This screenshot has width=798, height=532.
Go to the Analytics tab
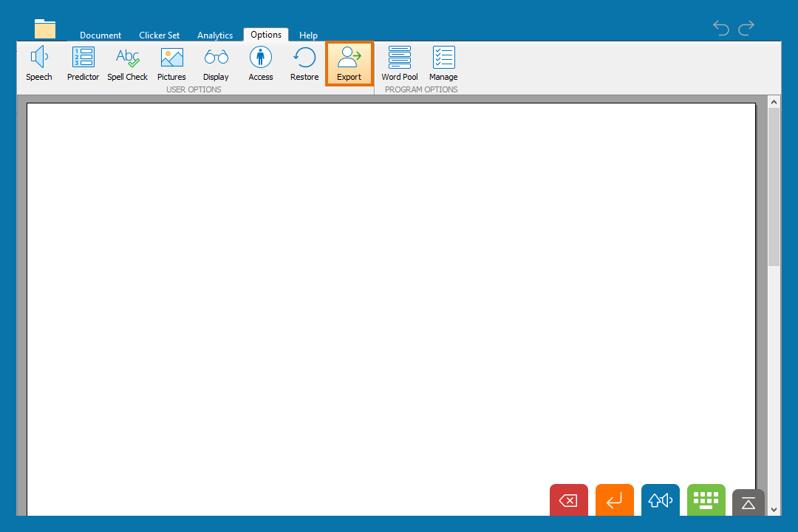[215, 35]
